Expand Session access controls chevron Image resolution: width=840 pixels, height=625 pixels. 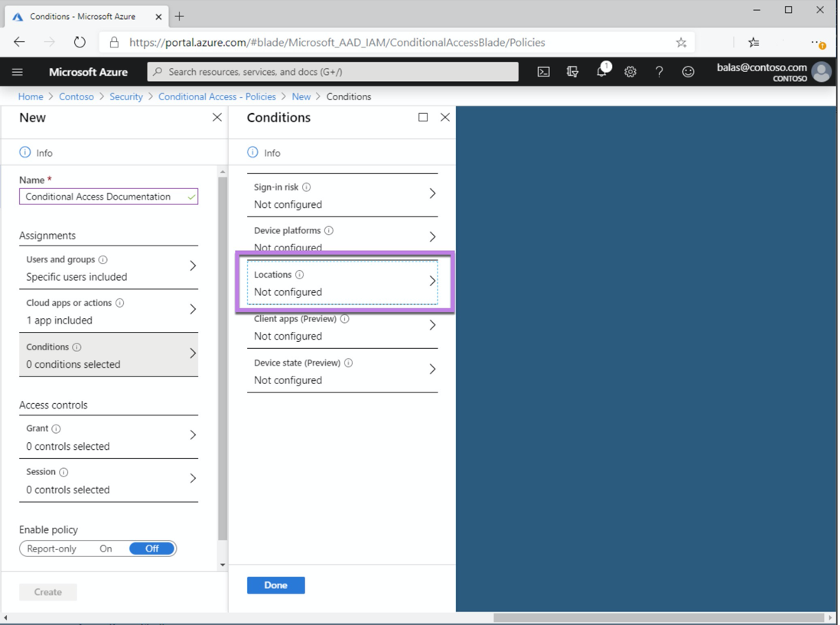click(x=193, y=478)
